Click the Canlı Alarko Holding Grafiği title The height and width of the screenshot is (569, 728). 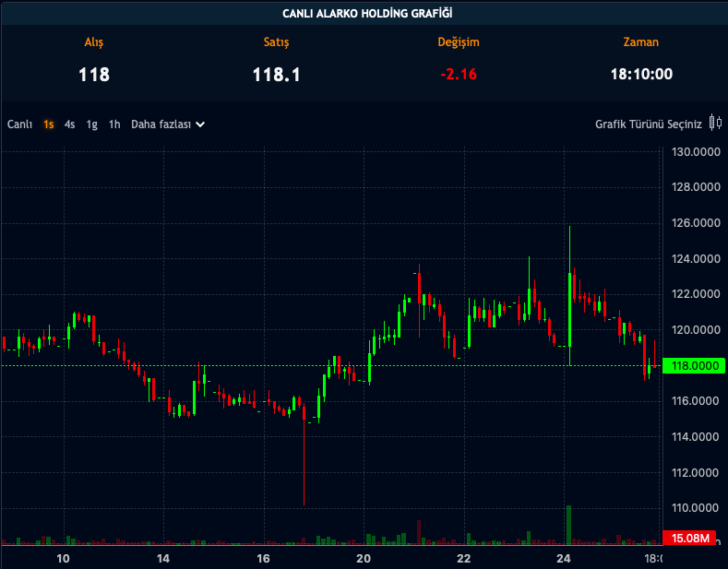(367, 14)
